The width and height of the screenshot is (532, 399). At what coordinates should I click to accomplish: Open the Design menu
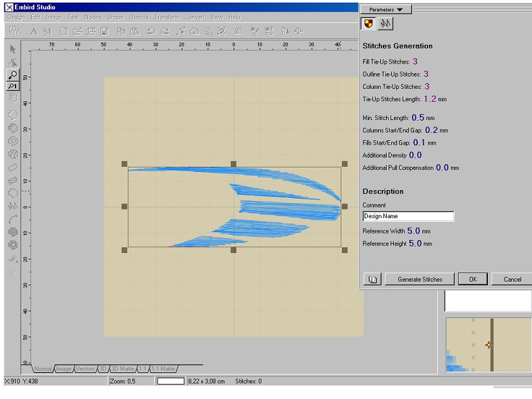(x=16, y=17)
